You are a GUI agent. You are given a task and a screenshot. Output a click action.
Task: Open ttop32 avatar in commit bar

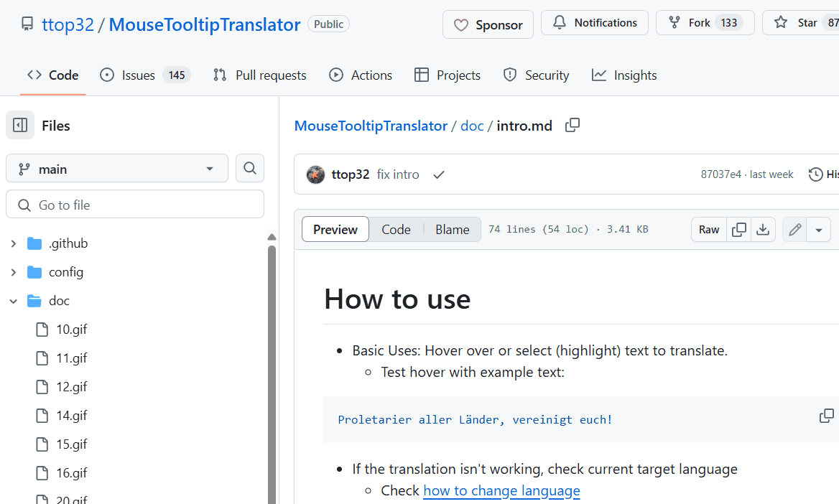[x=315, y=174]
